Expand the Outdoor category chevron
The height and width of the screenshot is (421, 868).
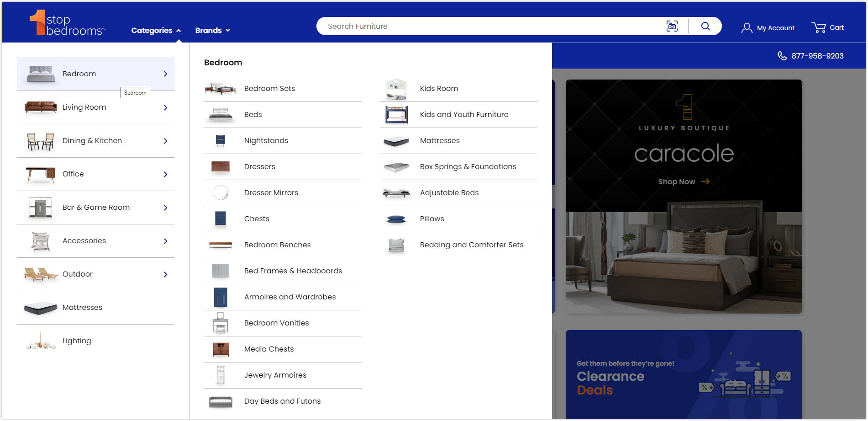click(165, 274)
